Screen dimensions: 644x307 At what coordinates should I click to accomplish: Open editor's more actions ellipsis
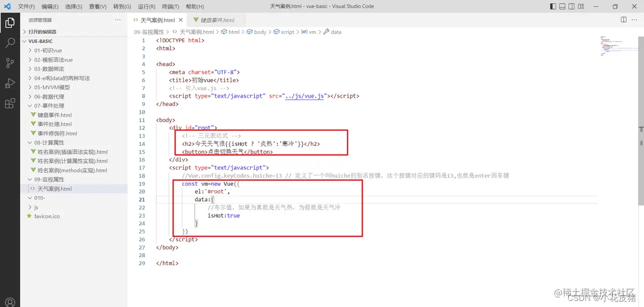pos(635,20)
